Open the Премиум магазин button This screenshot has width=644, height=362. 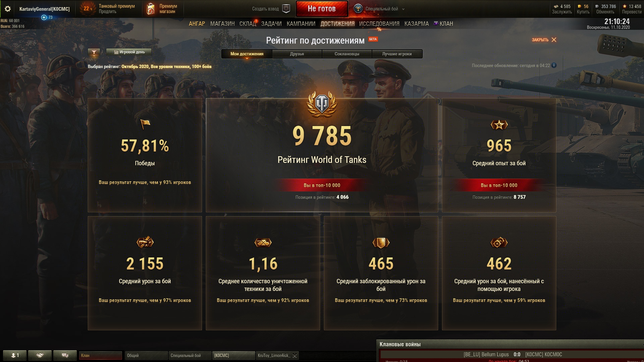click(162, 9)
